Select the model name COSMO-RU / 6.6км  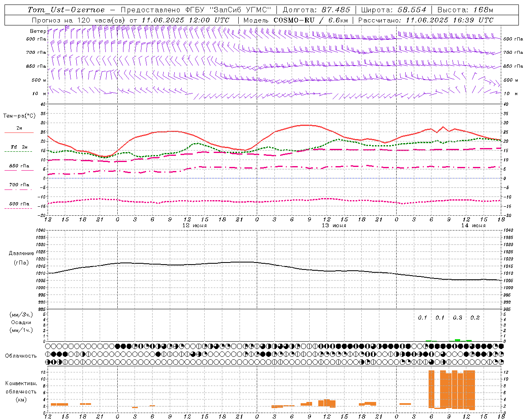[x=311, y=20]
